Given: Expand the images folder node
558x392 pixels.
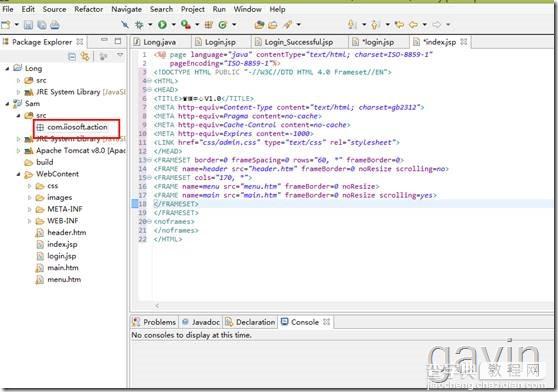Looking at the screenshot, I should click(x=30, y=197).
